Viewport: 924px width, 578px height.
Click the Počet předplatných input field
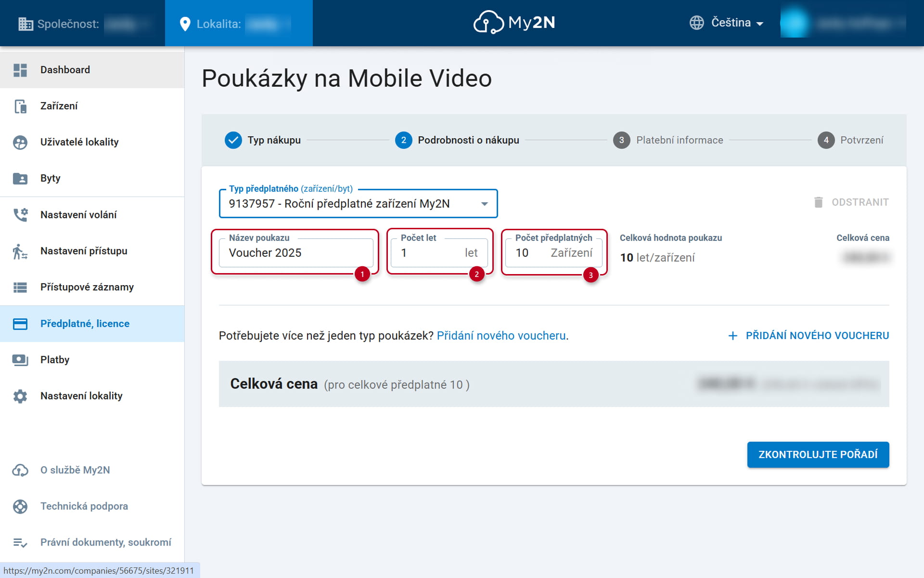pos(554,253)
